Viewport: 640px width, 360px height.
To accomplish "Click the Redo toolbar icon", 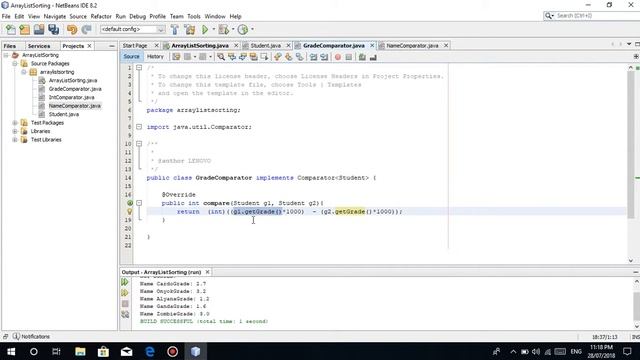I will click(x=86, y=29).
